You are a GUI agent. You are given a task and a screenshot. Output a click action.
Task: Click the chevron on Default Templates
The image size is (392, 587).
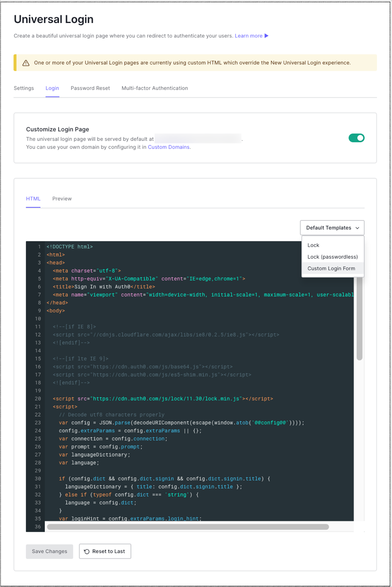click(358, 227)
